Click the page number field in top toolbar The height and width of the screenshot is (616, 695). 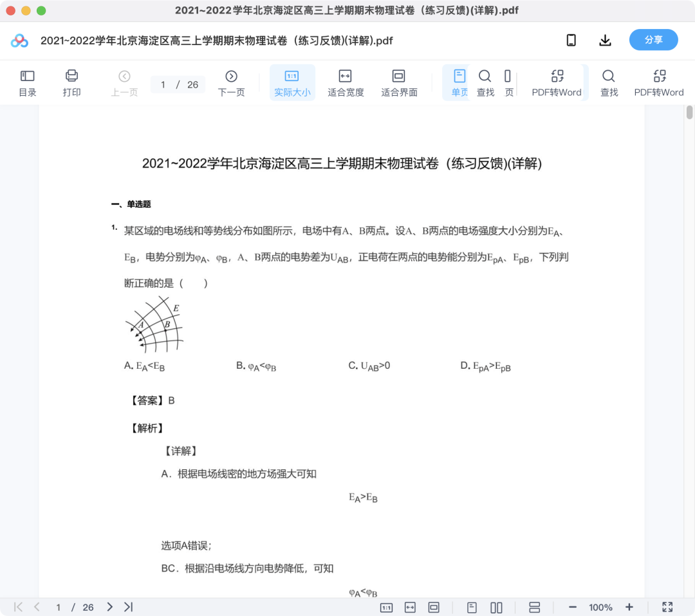[x=178, y=85]
